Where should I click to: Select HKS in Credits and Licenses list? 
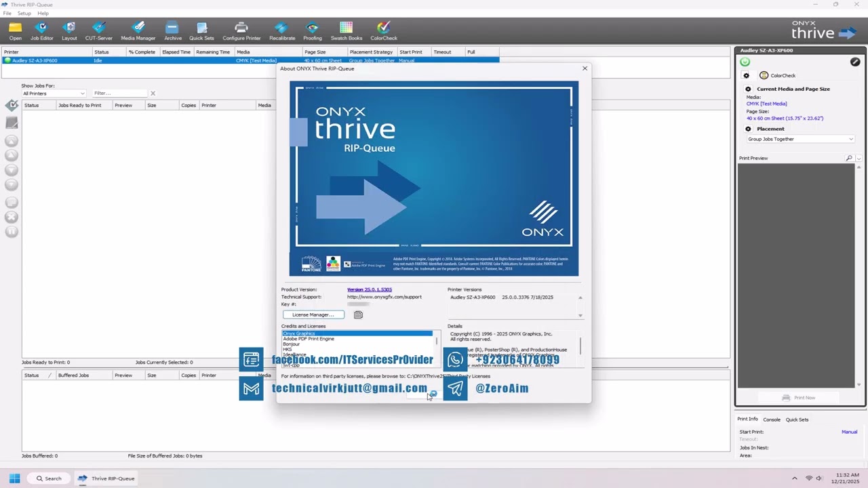coord(357,350)
